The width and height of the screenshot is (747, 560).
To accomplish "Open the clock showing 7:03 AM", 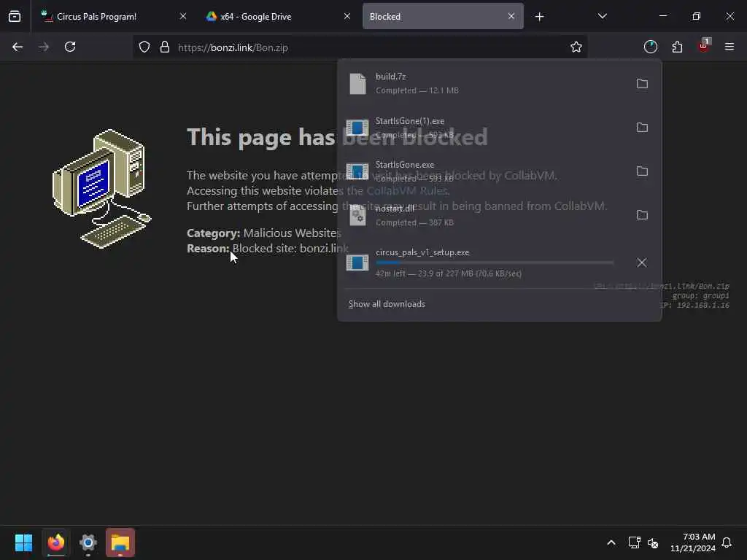I will [693, 542].
